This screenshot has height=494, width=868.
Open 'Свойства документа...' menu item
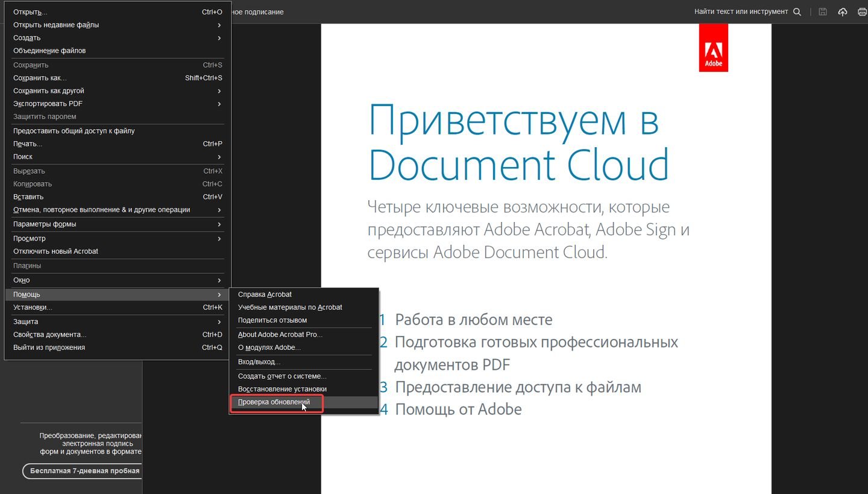118,335
